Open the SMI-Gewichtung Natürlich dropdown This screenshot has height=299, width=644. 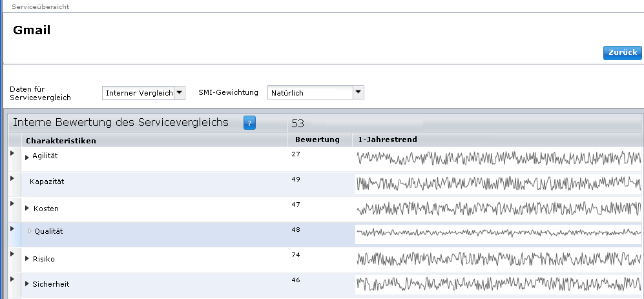[358, 92]
